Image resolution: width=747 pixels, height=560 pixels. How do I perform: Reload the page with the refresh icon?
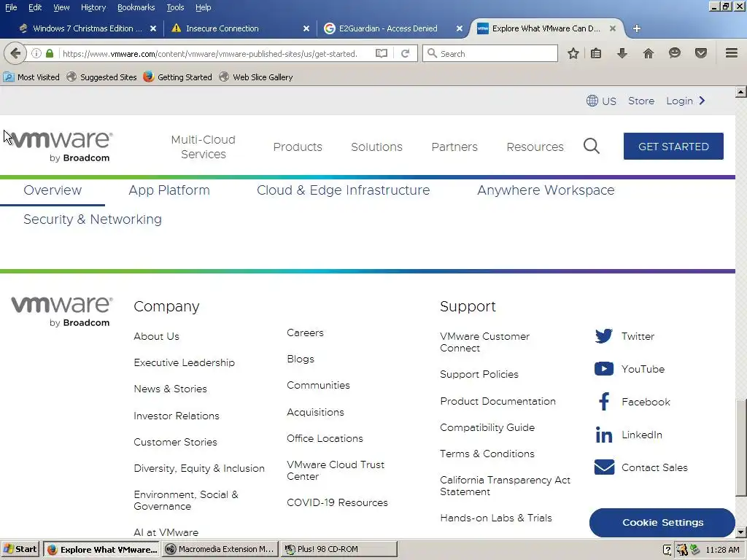pos(406,53)
